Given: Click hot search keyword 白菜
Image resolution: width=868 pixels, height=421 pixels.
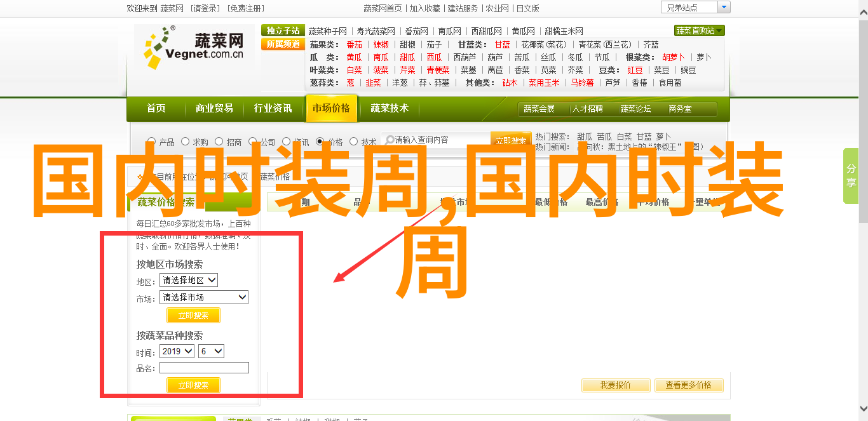Looking at the screenshot, I should (625, 136).
